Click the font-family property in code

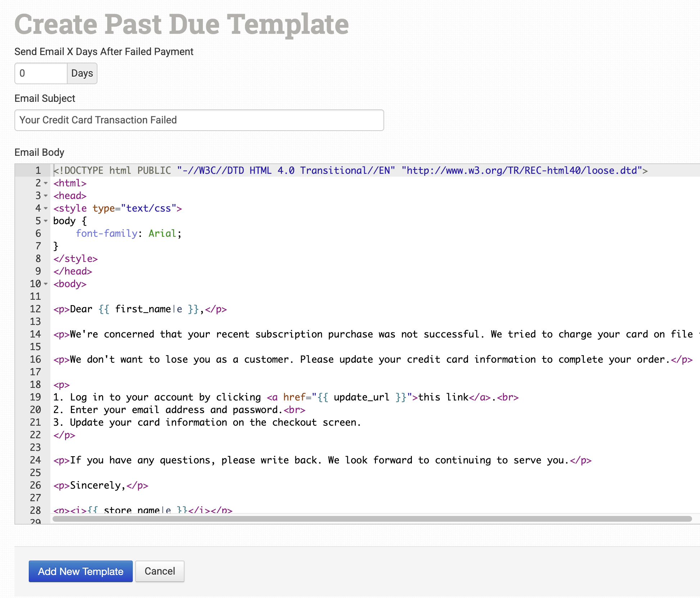(106, 234)
